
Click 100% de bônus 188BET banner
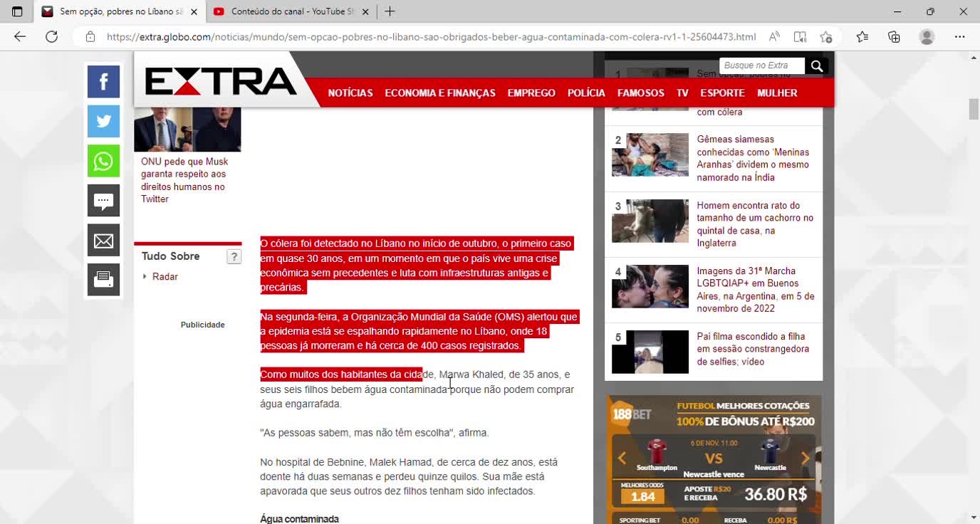(745, 421)
